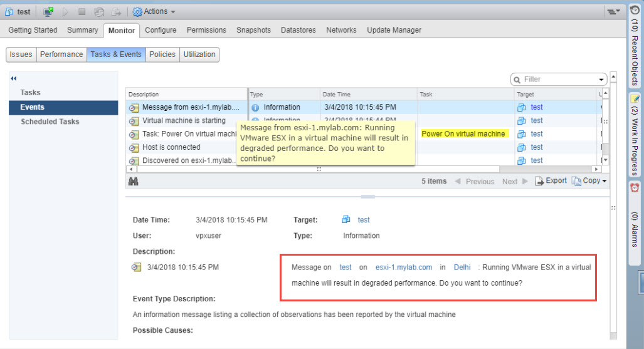The height and width of the screenshot is (349, 644).
Task: Select 'Message from esxi-1.mylab....' event row
Action: tap(364, 107)
